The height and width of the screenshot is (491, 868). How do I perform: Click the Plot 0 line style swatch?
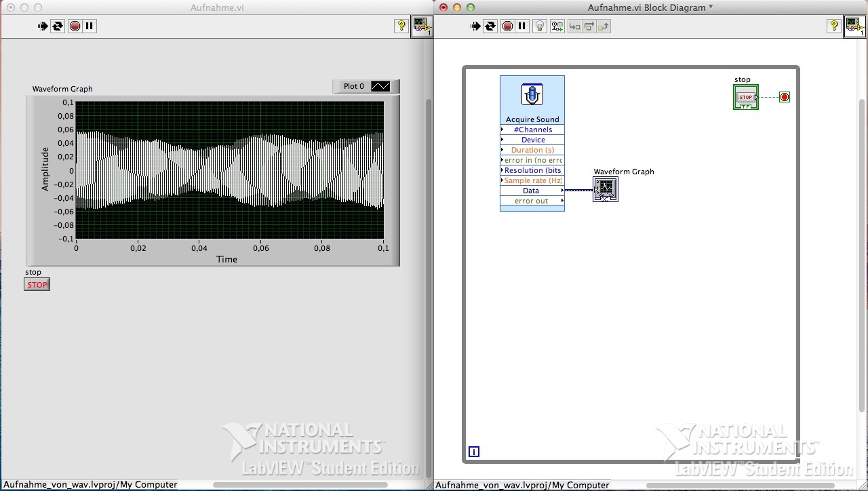tap(380, 86)
